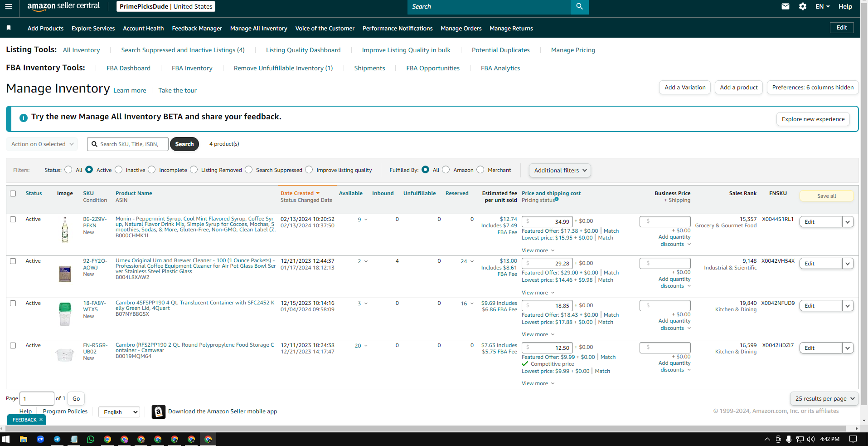Open Listing Quality Dashboard
The image size is (868, 446).
pos(303,50)
